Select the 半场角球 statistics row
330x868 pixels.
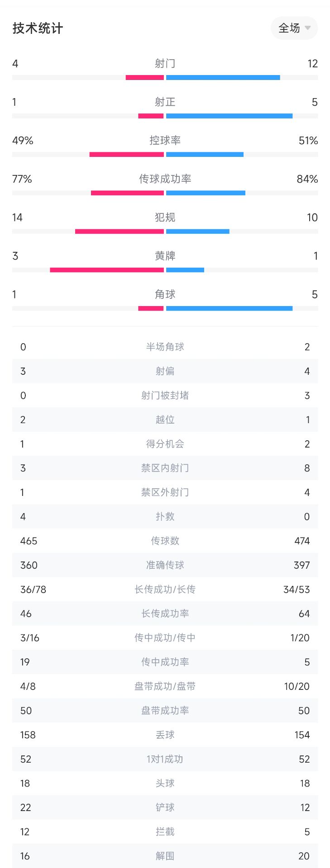(x=165, y=347)
